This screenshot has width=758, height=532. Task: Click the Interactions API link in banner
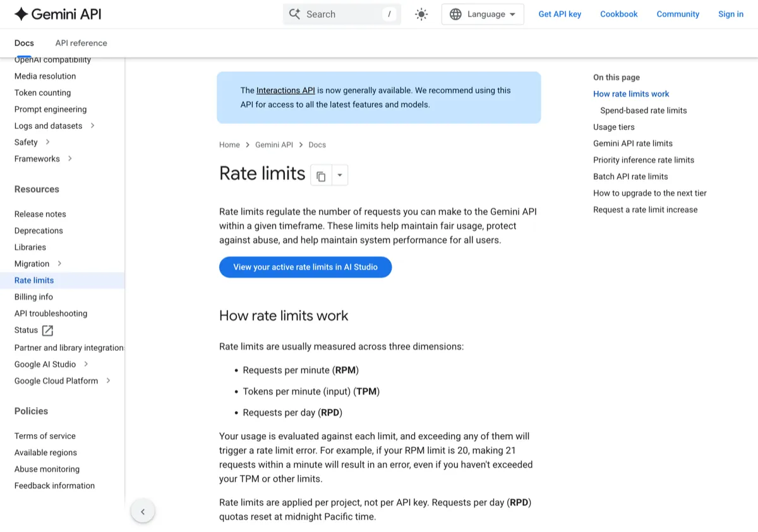pos(286,90)
